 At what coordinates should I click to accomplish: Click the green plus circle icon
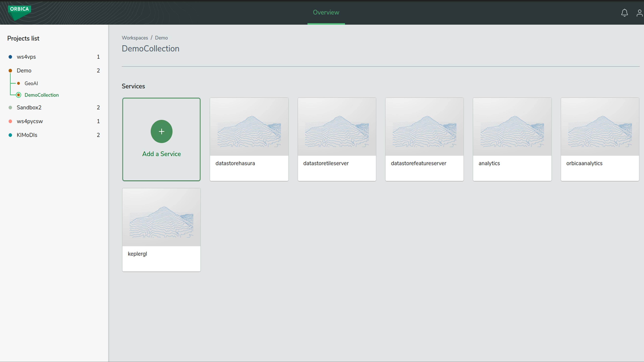161,131
